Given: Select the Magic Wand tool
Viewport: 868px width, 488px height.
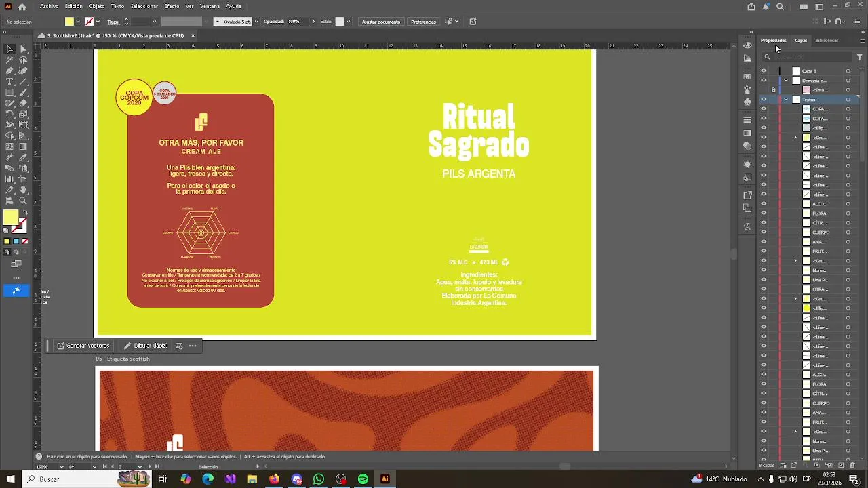Looking at the screenshot, I should [9, 60].
